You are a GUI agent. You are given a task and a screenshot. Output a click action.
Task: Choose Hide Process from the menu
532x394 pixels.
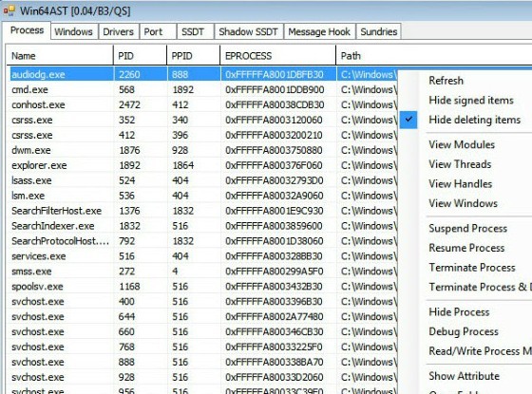pyautogui.click(x=459, y=312)
